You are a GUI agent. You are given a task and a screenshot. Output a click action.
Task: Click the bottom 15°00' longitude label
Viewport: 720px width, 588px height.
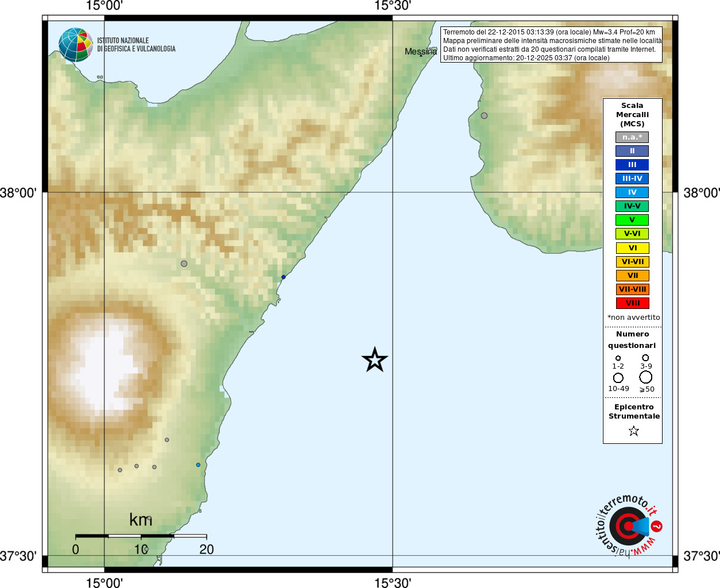pyautogui.click(x=104, y=582)
